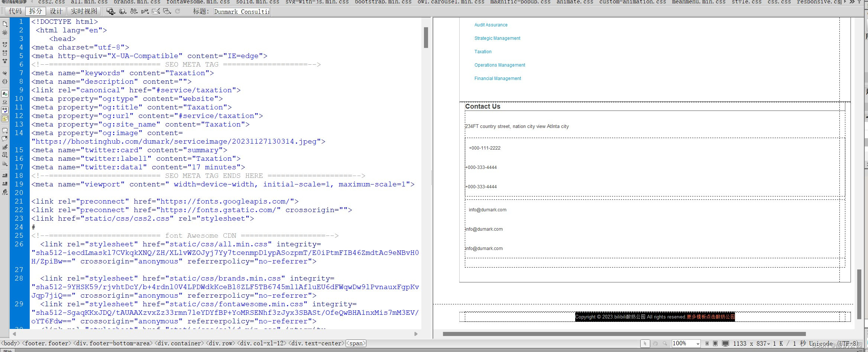Open the visual aids eye icon

pyautogui.click(x=167, y=11)
